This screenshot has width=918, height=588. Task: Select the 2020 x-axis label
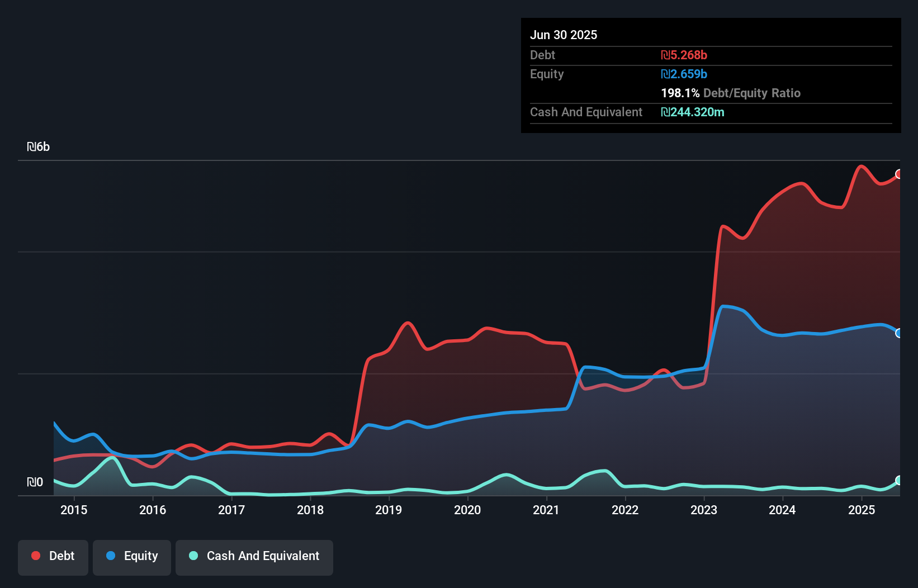pos(467,510)
